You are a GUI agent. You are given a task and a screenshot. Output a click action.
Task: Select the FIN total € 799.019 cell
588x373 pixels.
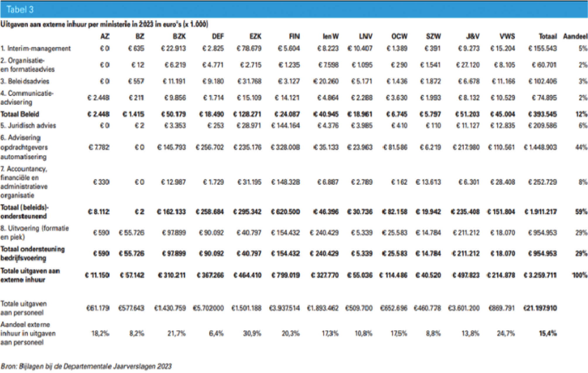(286, 275)
